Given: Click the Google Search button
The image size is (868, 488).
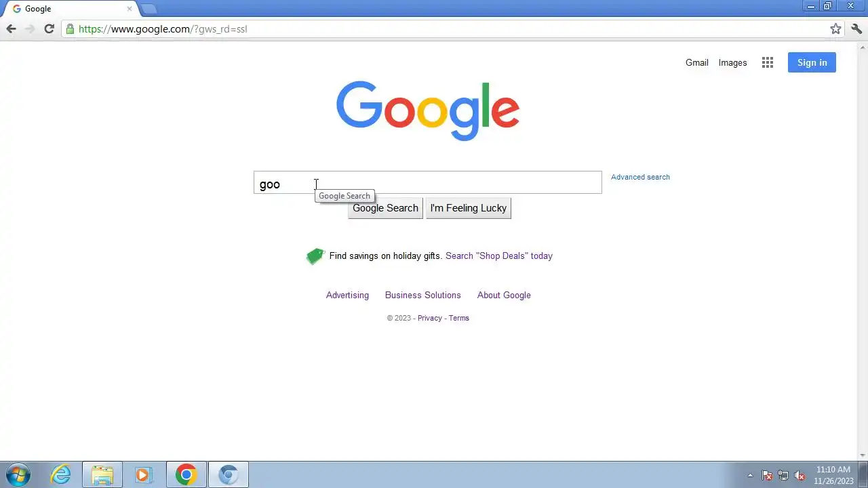Looking at the screenshot, I should coord(385,208).
